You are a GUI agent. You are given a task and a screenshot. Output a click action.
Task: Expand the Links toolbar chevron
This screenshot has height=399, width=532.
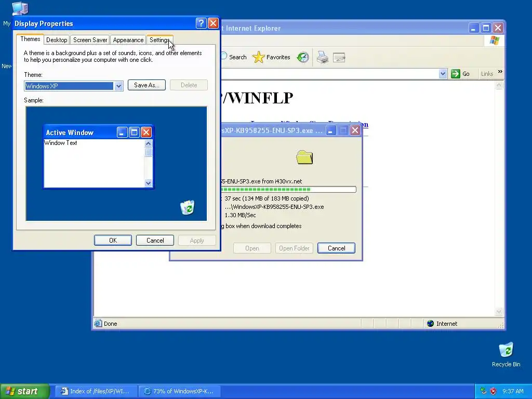(500, 72)
